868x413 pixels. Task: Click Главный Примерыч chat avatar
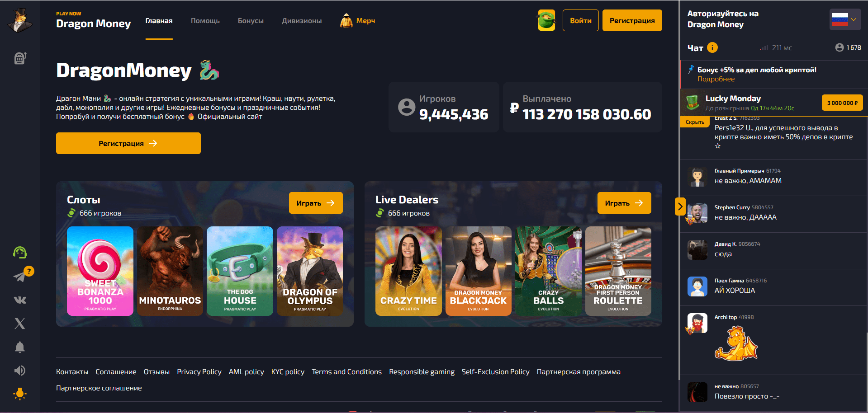coord(697,177)
